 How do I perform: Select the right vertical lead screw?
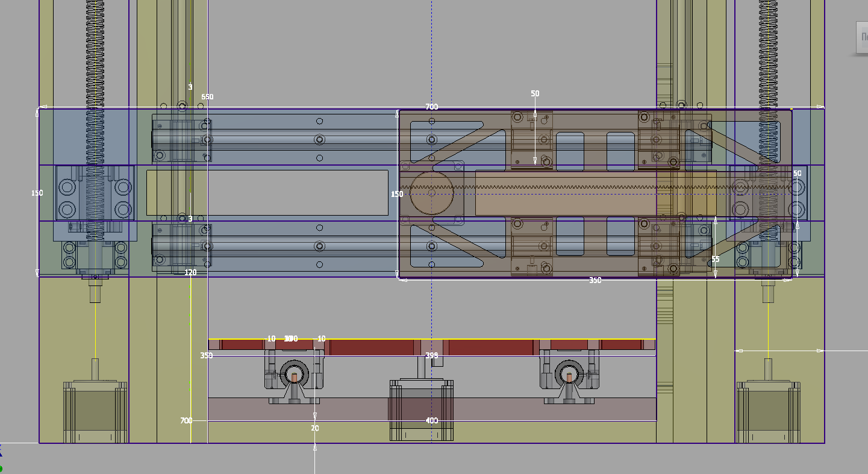pyautogui.click(x=768, y=120)
